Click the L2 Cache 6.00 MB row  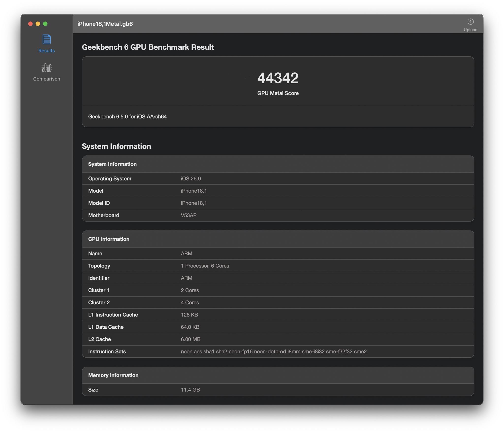[x=190, y=339]
